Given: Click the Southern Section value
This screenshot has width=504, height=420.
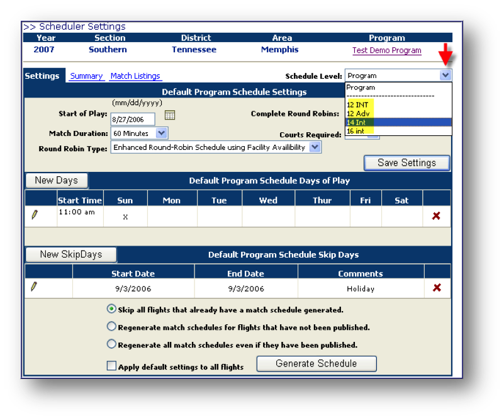Looking at the screenshot, I should tap(108, 50).
